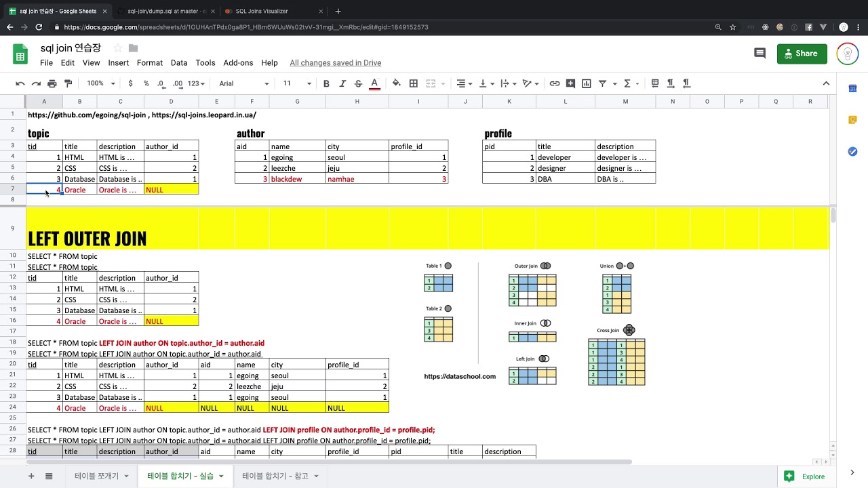Click the Insert comment icon

[x=570, y=83]
